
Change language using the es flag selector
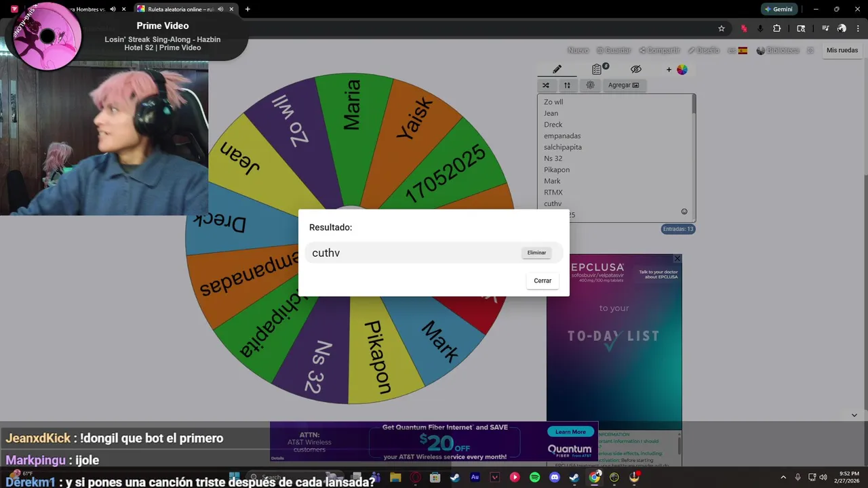point(737,50)
